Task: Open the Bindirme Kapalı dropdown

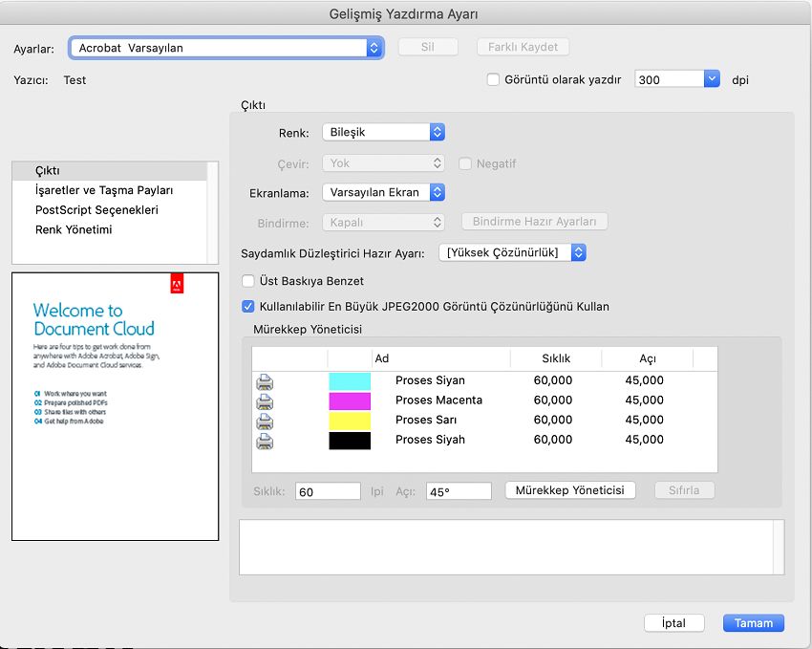Action: coord(383,222)
